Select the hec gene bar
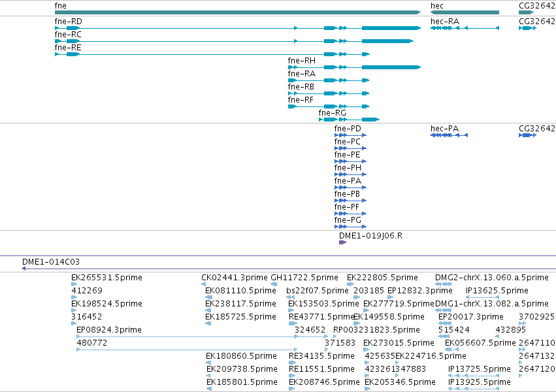Image resolution: width=556 pixels, height=392 pixels. 465,12
